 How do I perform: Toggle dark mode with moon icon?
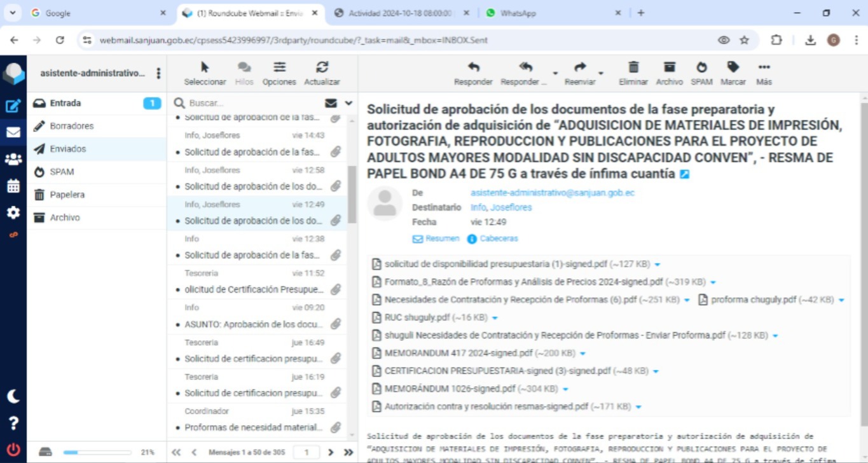pyautogui.click(x=13, y=396)
